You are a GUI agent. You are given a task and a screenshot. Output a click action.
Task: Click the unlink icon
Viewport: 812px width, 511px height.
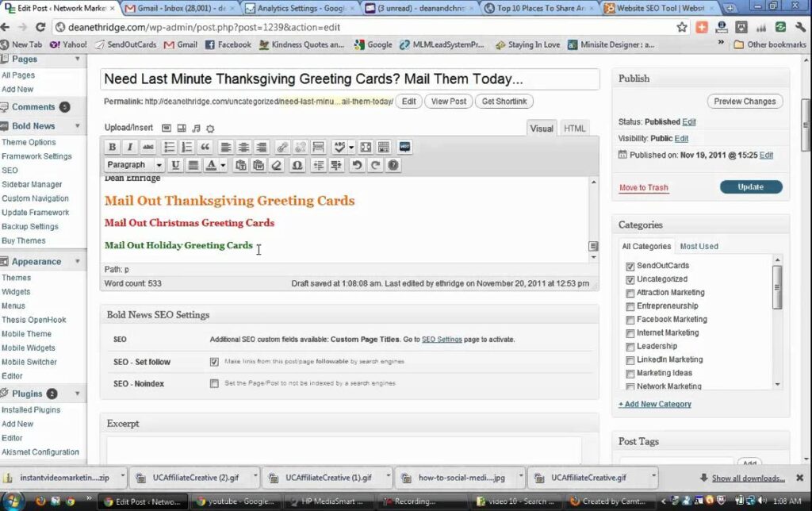coord(300,147)
